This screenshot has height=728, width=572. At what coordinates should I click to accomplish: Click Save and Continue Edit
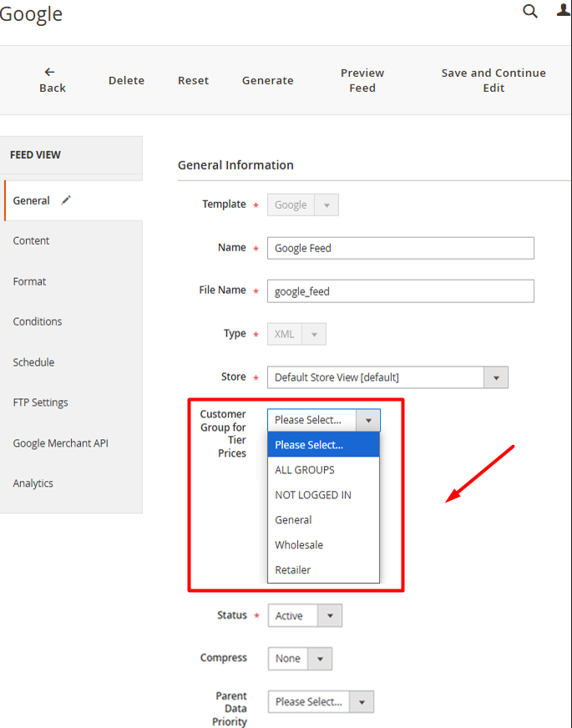(493, 80)
